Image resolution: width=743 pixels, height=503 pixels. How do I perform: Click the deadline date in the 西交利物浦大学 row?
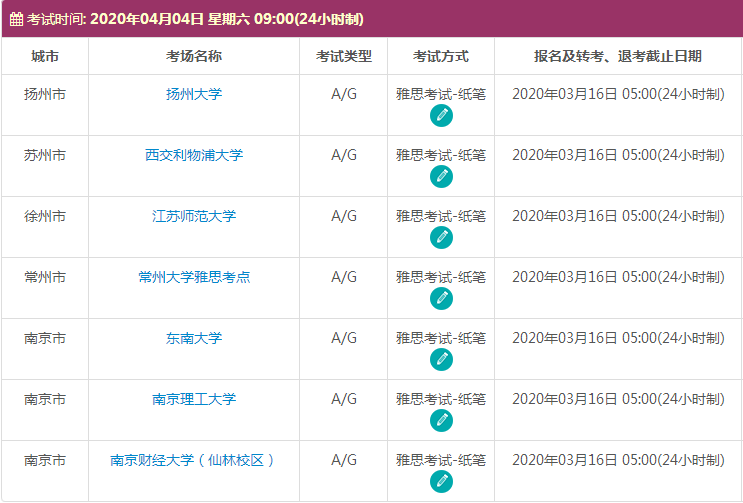[x=618, y=155]
